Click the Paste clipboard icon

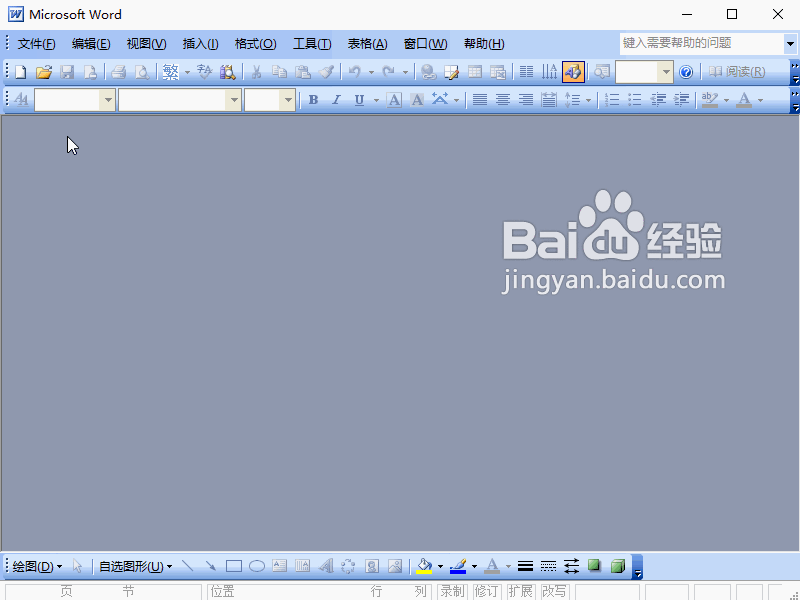click(303, 72)
